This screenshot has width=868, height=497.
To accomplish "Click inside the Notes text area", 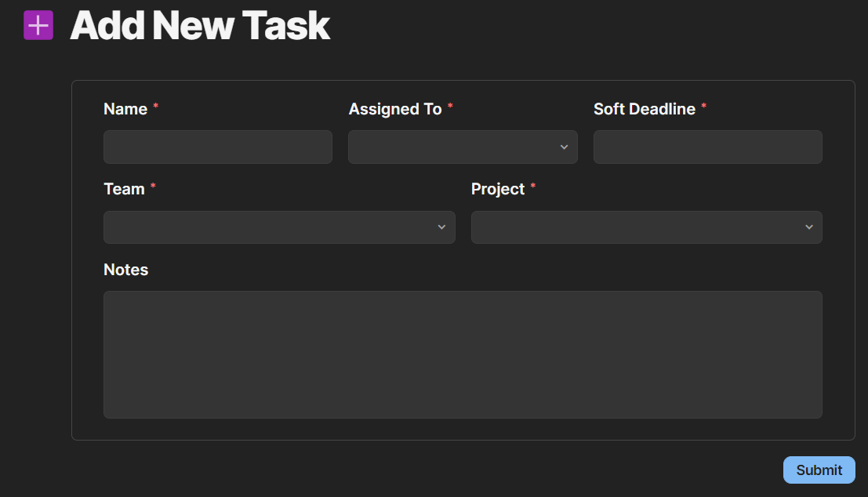I will coord(463,354).
